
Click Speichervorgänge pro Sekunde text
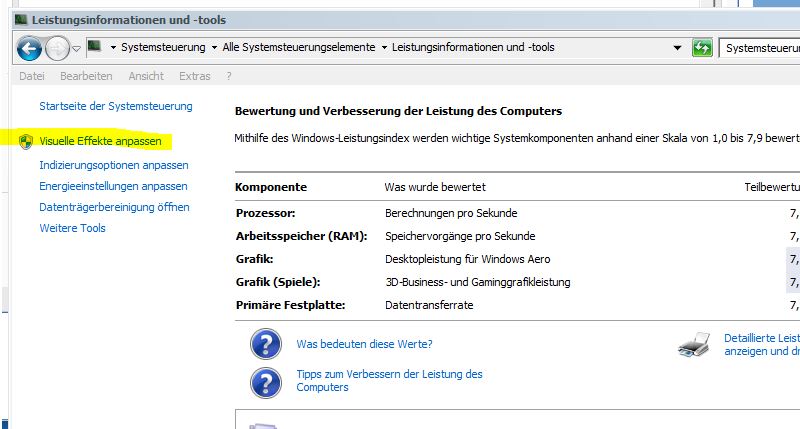point(460,236)
